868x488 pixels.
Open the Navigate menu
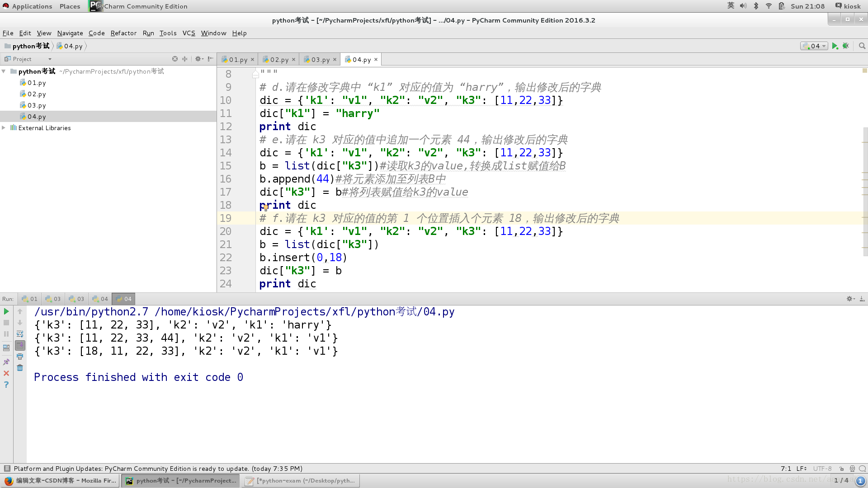pyautogui.click(x=70, y=33)
